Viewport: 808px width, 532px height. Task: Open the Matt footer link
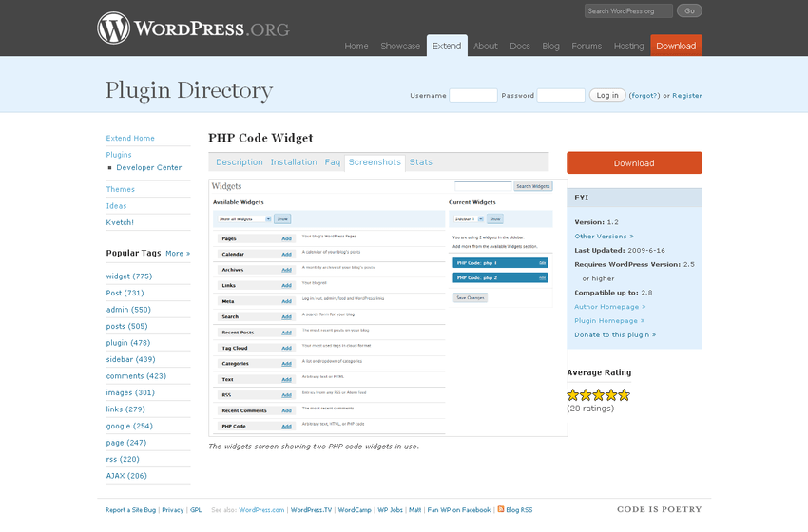[414, 510]
